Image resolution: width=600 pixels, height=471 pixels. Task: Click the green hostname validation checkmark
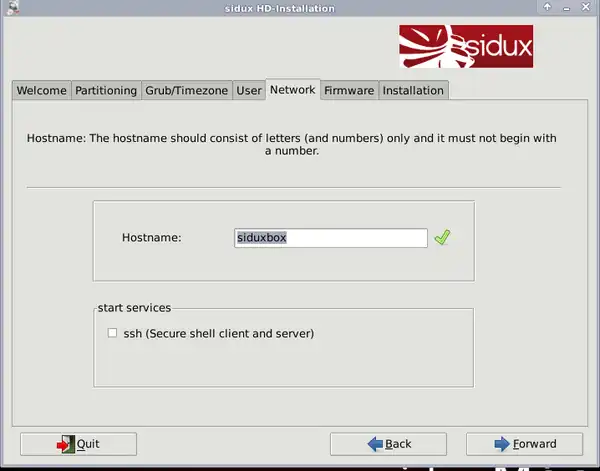point(442,238)
